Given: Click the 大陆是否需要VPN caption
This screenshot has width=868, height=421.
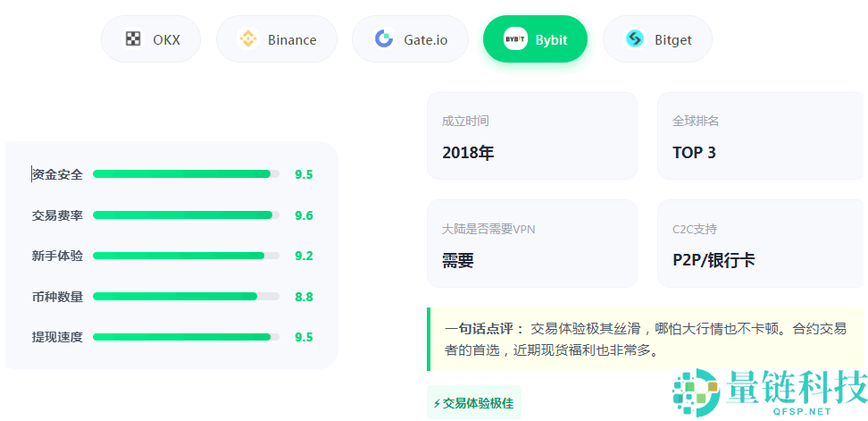Looking at the screenshot, I should coord(488,230).
